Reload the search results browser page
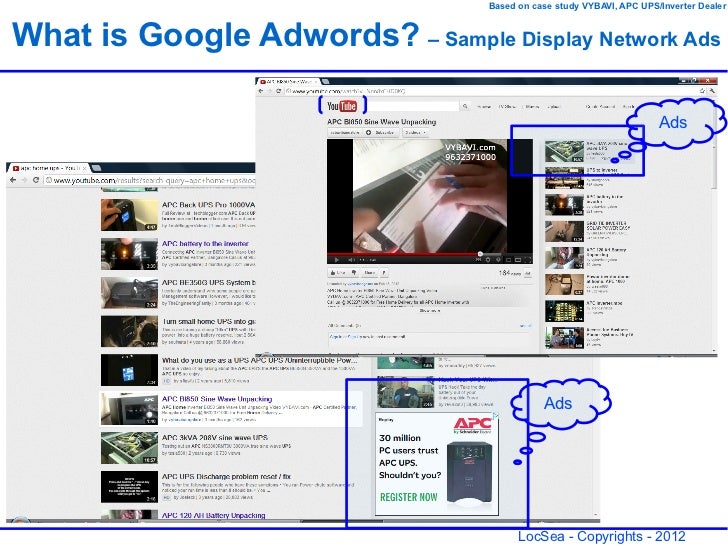The image size is (728, 546). [35, 180]
